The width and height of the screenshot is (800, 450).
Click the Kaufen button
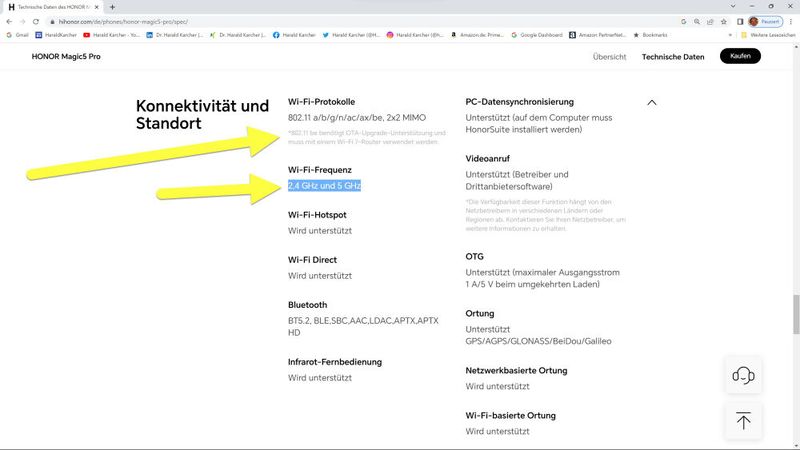pyautogui.click(x=740, y=56)
